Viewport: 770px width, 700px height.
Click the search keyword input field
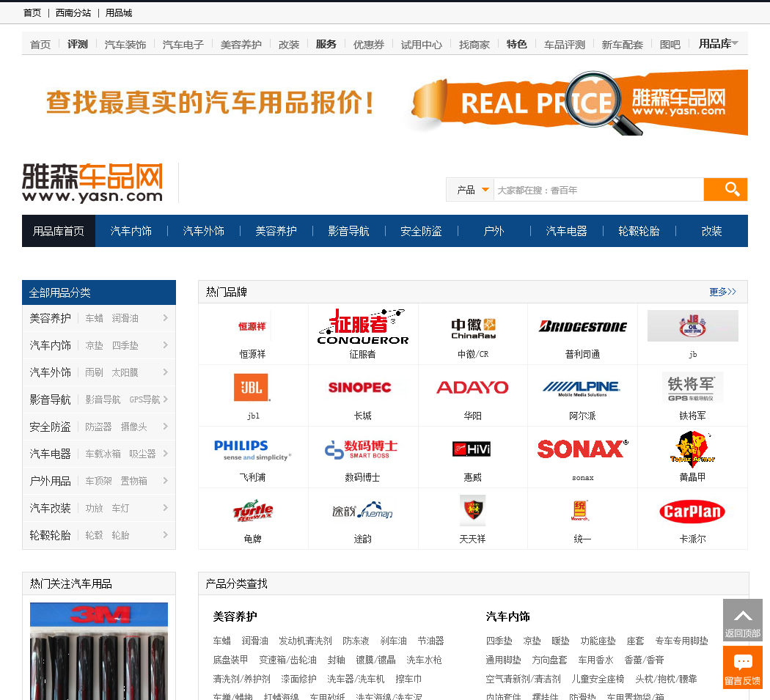tap(598, 190)
